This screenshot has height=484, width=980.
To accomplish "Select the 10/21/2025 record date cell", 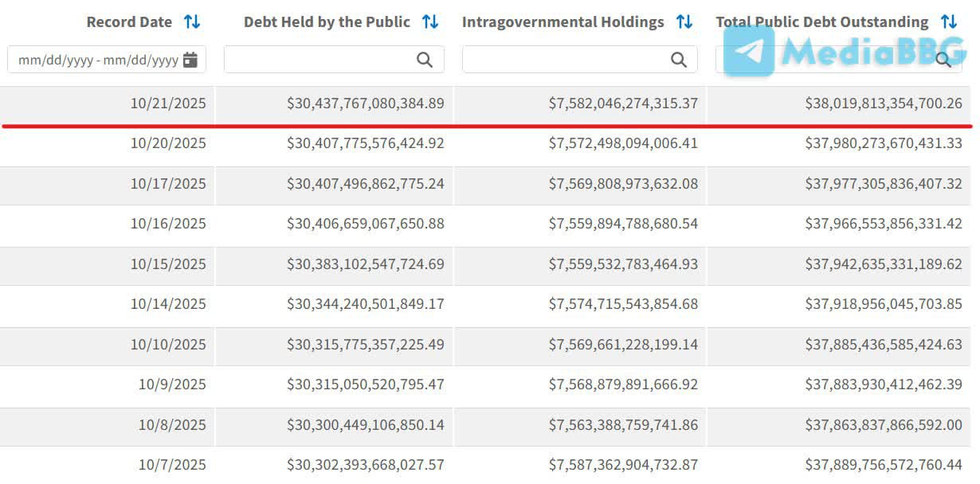I will (168, 103).
